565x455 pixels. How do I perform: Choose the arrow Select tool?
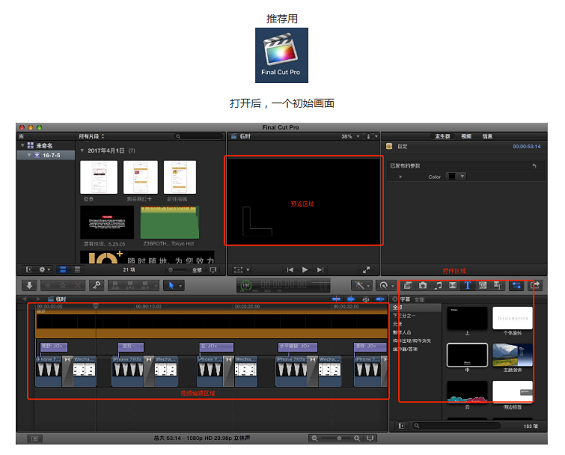tap(171, 285)
